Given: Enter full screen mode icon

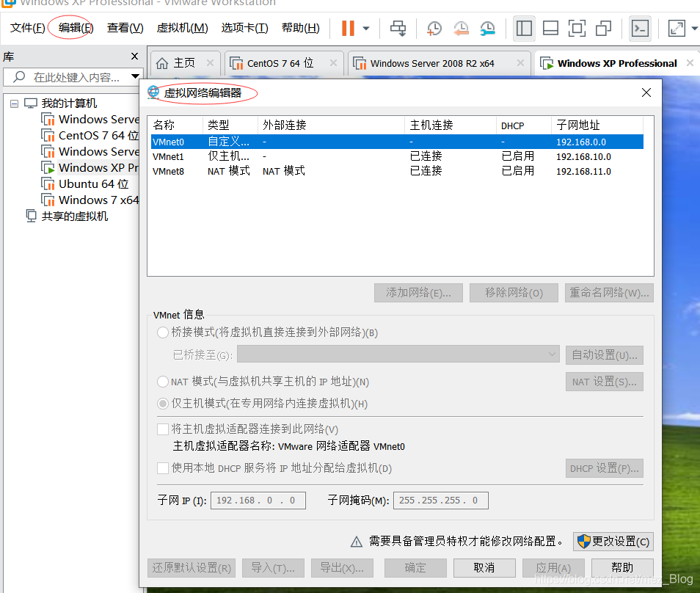Looking at the screenshot, I should (x=577, y=29).
